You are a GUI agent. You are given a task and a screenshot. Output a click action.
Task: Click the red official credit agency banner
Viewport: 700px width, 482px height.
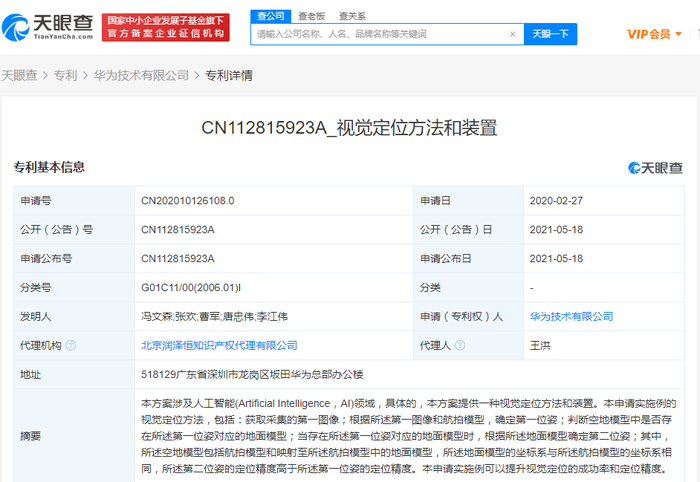[x=166, y=27]
